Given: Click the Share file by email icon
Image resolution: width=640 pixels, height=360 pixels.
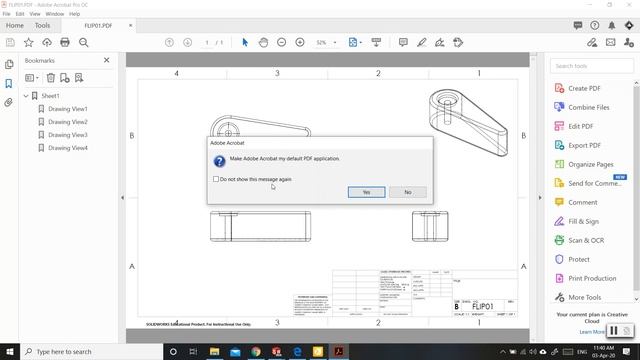Looking at the screenshot, I should pos(611,42).
